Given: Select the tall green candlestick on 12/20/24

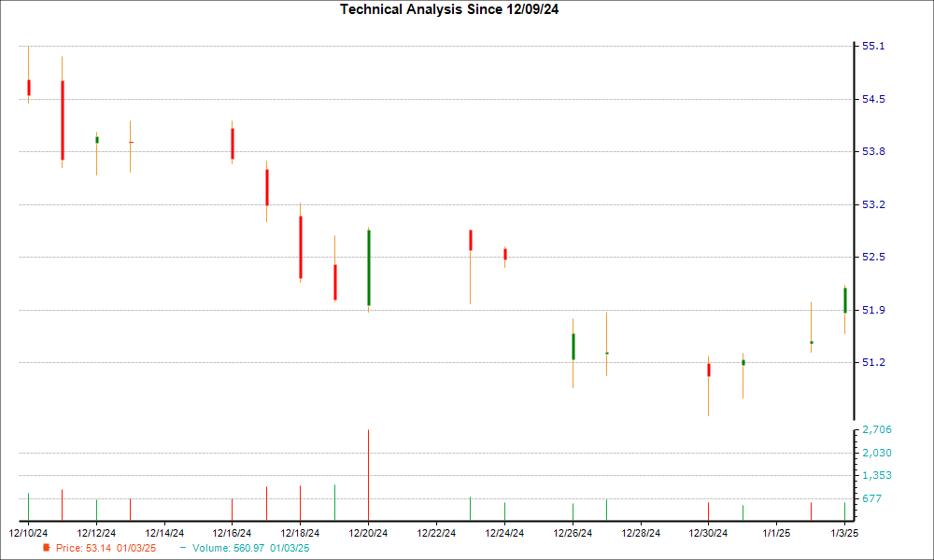Looking at the screenshot, I should point(369,268).
